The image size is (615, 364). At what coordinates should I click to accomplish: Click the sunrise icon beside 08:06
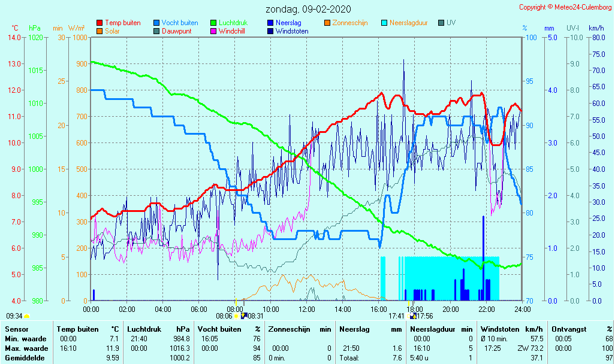236,316
